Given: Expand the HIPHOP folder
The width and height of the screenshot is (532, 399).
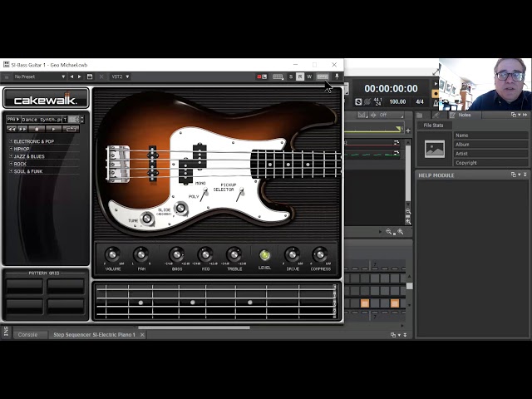Looking at the screenshot, I should tap(11, 149).
